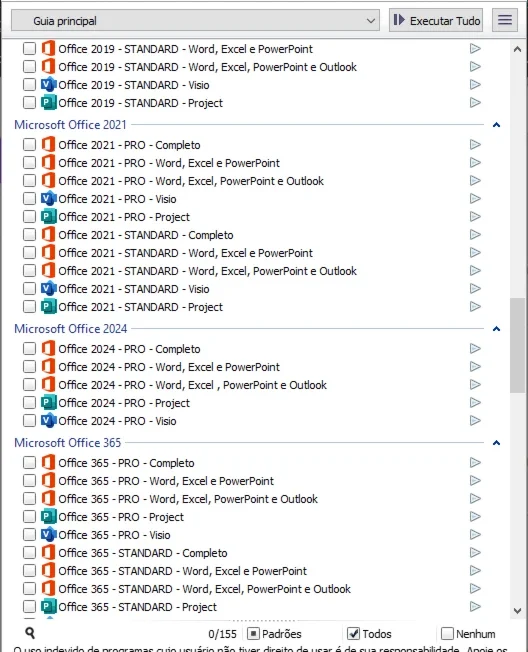Check Office 365 PRO Completo checkbox
The width and height of the screenshot is (528, 652).
[30, 463]
